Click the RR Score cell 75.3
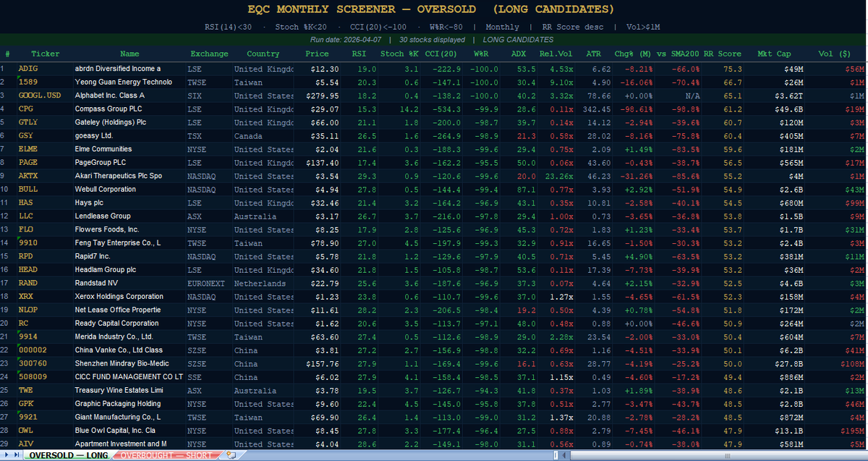Viewport: 868px width, 461px height. point(722,69)
